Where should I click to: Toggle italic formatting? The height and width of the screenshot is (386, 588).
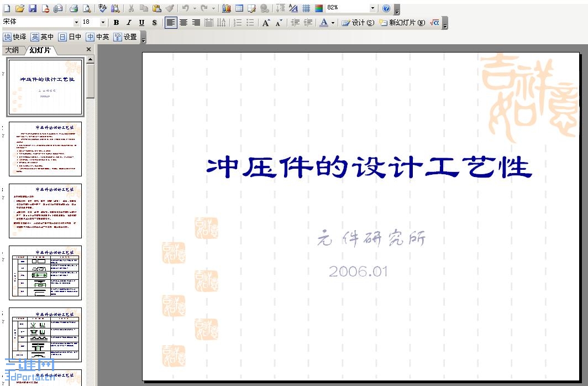129,23
